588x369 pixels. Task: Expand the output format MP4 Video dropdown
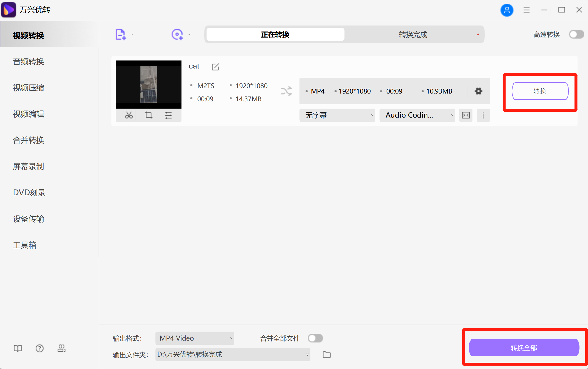point(194,338)
